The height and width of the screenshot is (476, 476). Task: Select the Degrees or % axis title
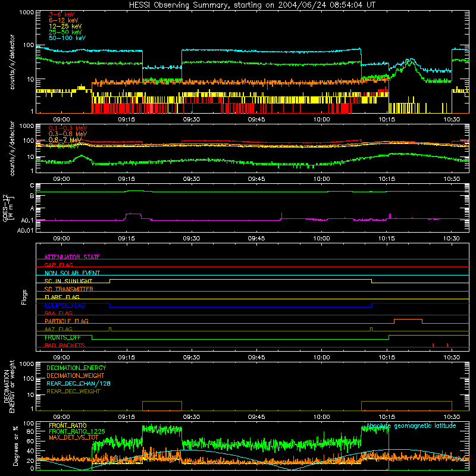point(15,446)
